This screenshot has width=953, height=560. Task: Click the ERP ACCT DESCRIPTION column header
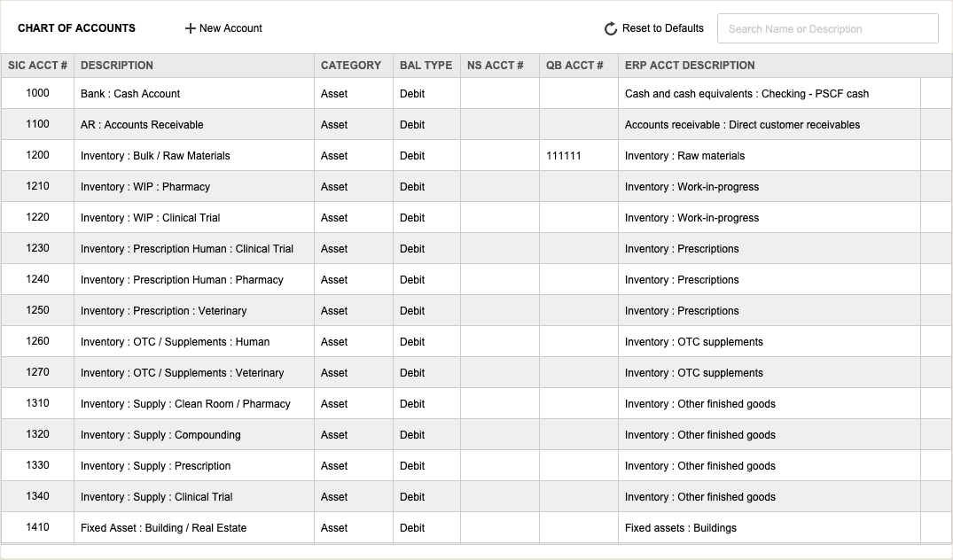(x=690, y=66)
